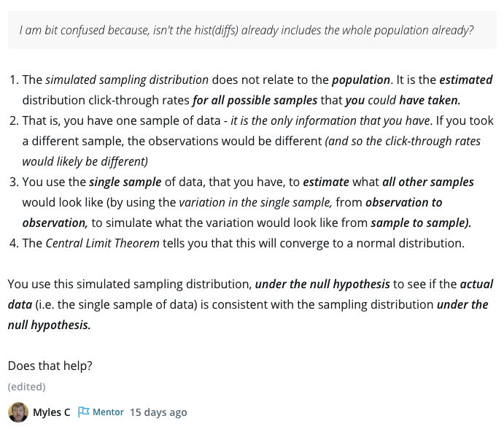Click the author name Myles C

(52, 412)
